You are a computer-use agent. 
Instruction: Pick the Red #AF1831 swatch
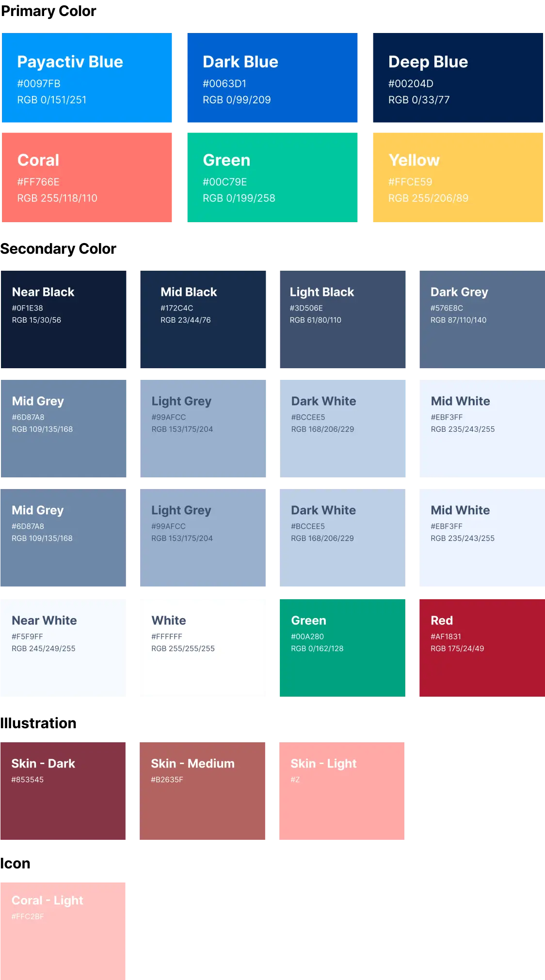pyautogui.click(x=482, y=648)
